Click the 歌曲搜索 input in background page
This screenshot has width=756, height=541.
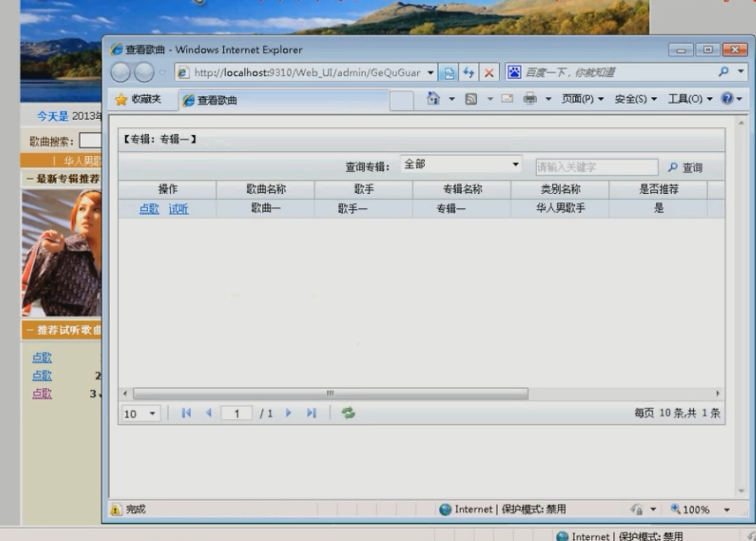tap(90, 140)
